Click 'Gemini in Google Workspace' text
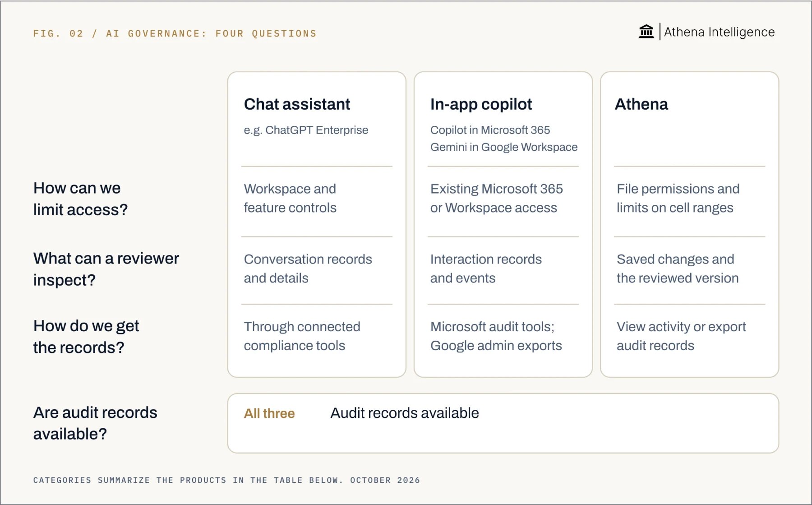 pyautogui.click(x=504, y=147)
